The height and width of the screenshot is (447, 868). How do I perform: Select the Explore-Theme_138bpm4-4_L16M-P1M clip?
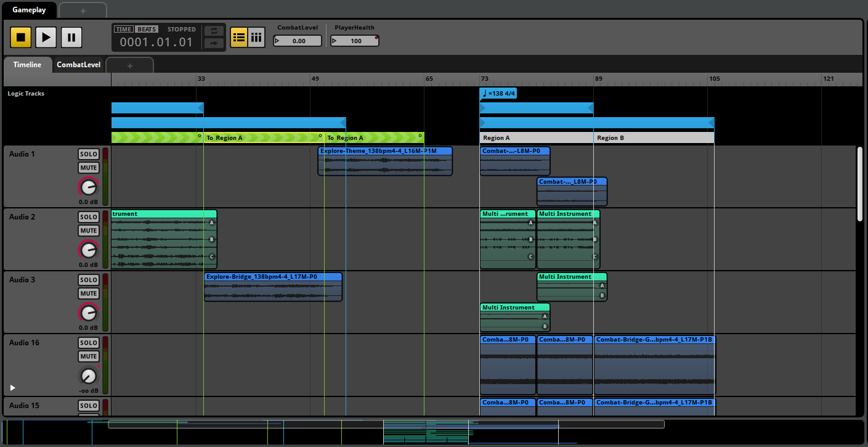pyautogui.click(x=385, y=161)
